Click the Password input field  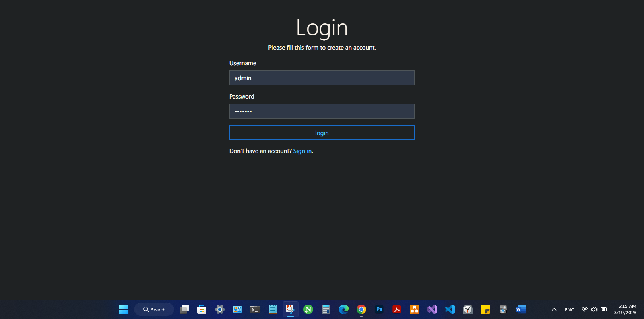point(322,112)
